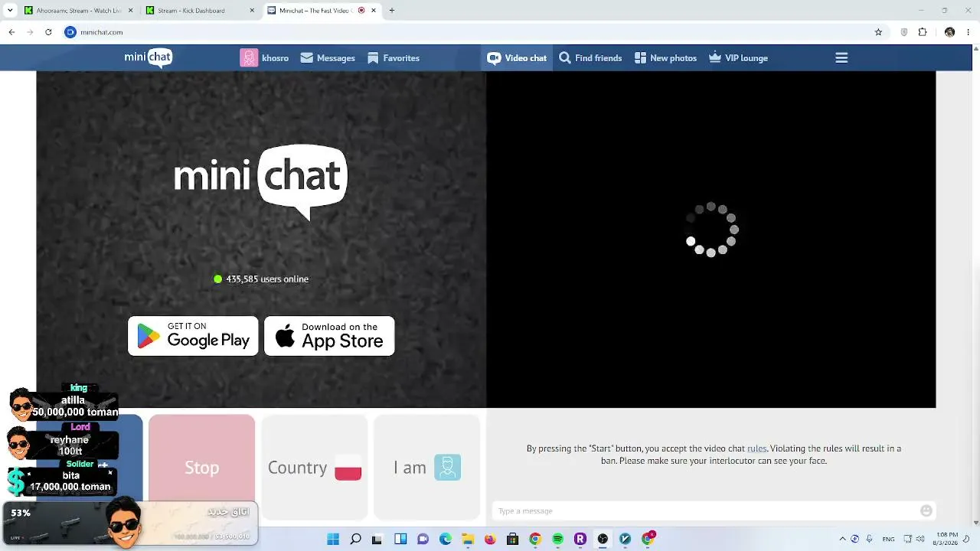The width and height of the screenshot is (980, 551).
Task: Open the video chat rules link
Action: click(x=756, y=448)
